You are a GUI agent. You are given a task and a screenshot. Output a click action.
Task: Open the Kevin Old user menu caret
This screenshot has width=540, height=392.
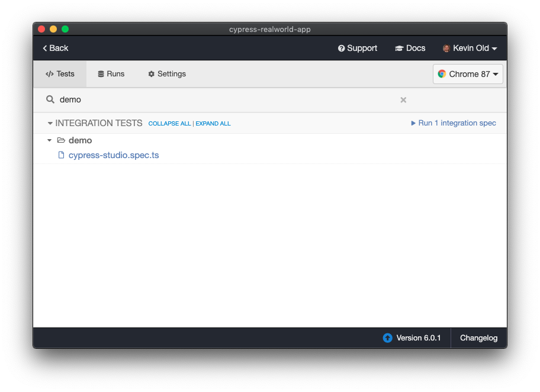[494, 49]
